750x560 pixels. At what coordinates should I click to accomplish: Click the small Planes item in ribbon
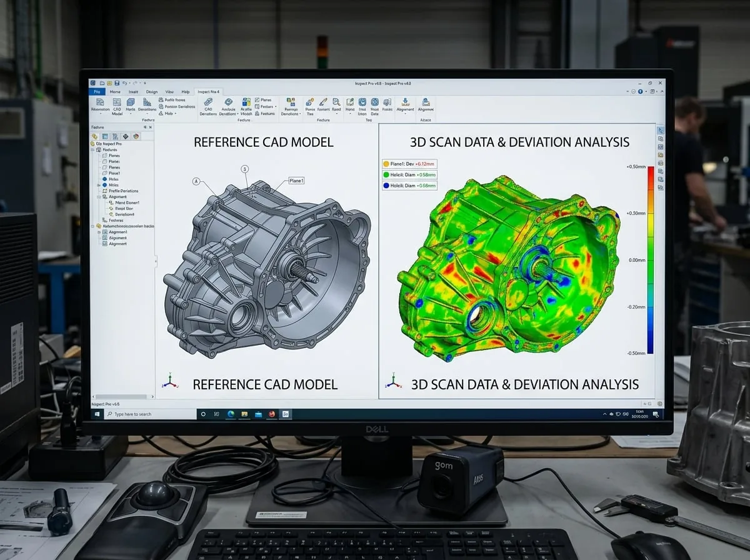pos(262,100)
